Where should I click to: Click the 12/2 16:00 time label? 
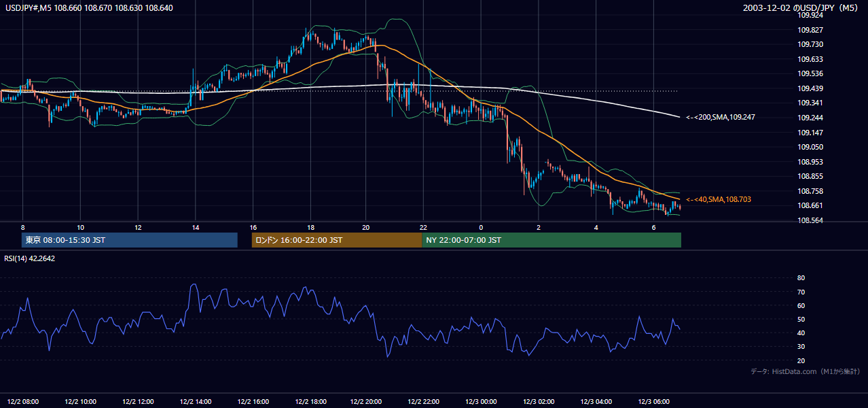pyautogui.click(x=253, y=401)
